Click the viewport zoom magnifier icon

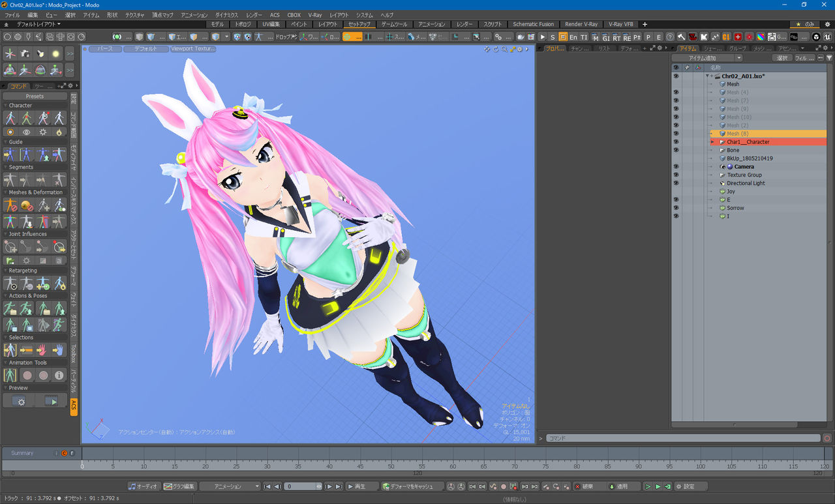(x=504, y=49)
